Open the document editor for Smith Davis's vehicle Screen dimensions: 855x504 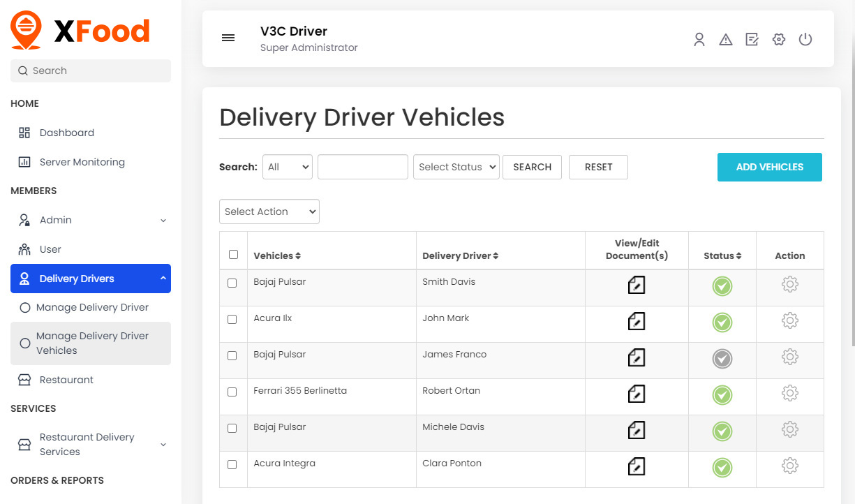click(x=636, y=286)
